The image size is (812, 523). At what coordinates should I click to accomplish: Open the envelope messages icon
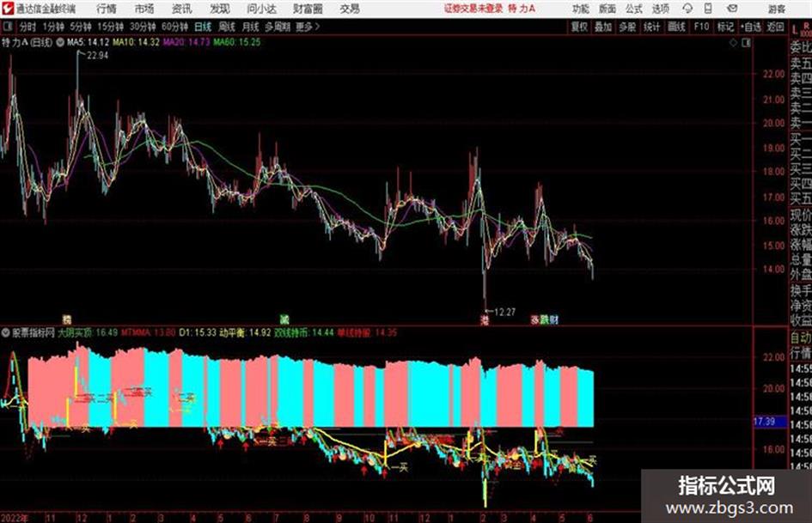tap(732, 9)
